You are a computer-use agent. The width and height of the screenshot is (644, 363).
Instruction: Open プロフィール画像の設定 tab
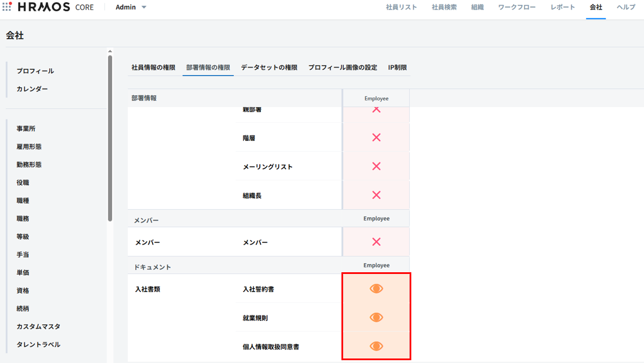coord(343,68)
